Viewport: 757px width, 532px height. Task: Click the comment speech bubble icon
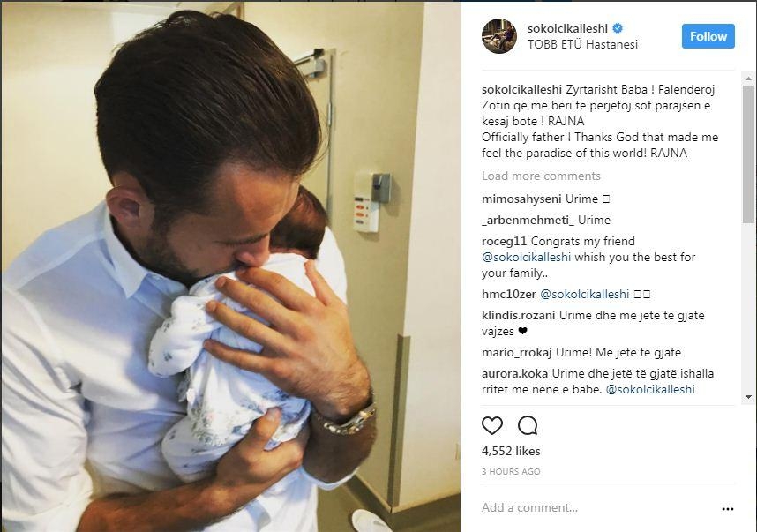(x=528, y=425)
